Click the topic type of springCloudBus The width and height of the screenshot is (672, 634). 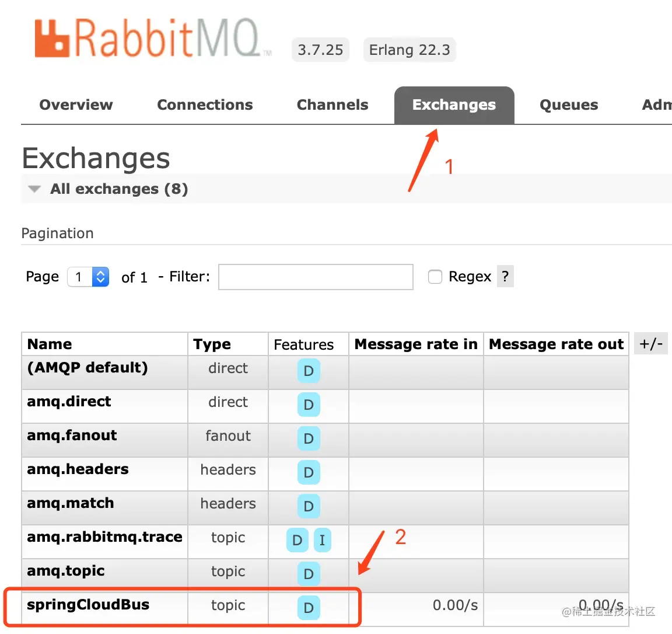pyautogui.click(x=228, y=605)
